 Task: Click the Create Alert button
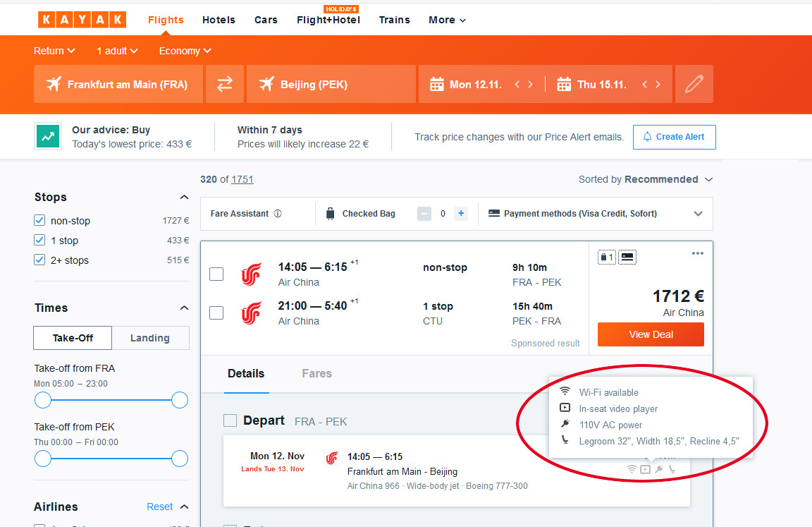coord(675,137)
